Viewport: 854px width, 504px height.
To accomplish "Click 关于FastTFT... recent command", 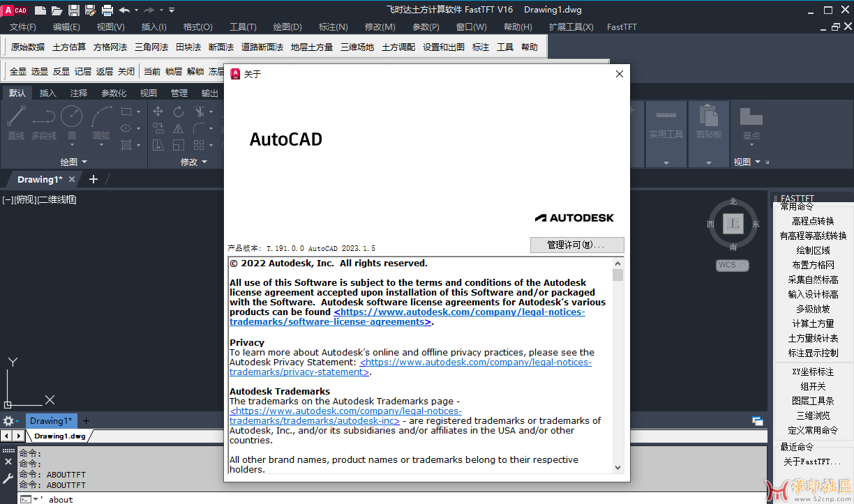I will tap(812, 461).
